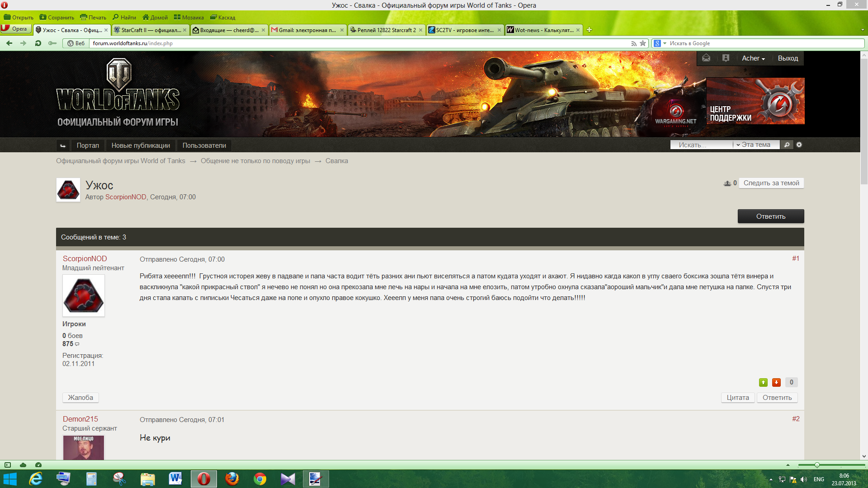Switch to the Wot-news tab
Image resolution: width=868 pixels, height=488 pixels.
point(544,30)
